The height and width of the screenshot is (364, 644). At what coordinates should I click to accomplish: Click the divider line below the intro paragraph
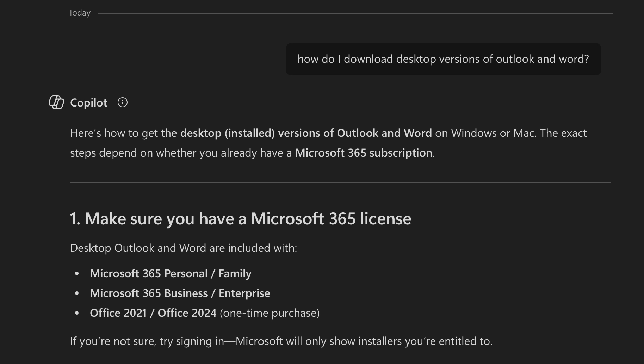pos(340,182)
